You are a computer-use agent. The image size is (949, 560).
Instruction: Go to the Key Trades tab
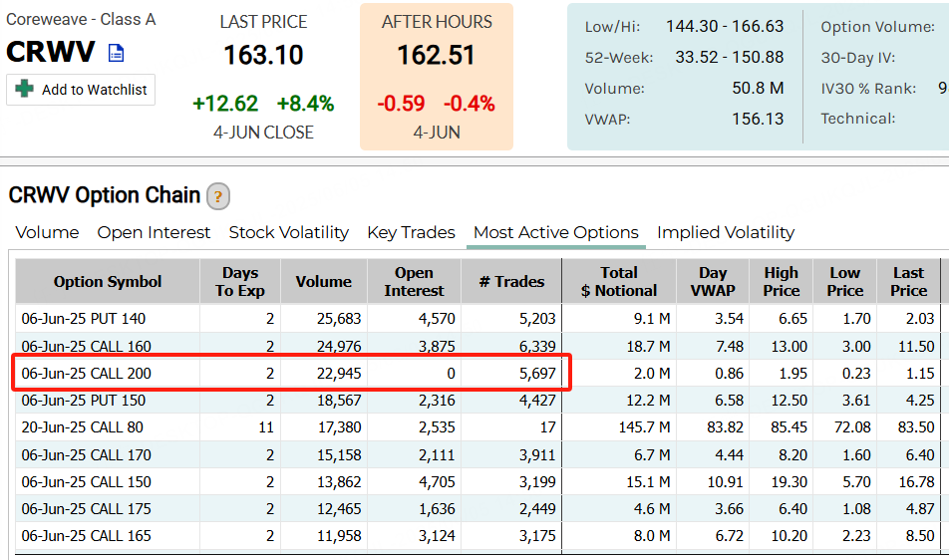pyautogui.click(x=411, y=232)
